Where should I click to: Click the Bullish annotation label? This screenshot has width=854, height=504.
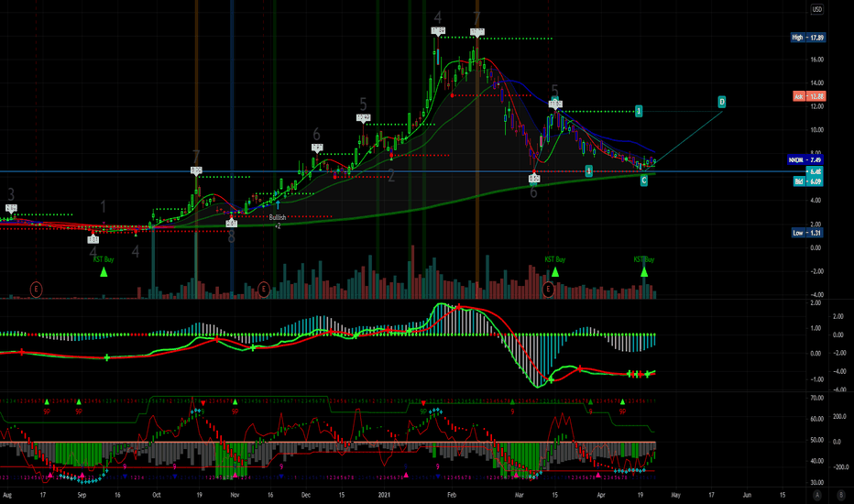[278, 217]
